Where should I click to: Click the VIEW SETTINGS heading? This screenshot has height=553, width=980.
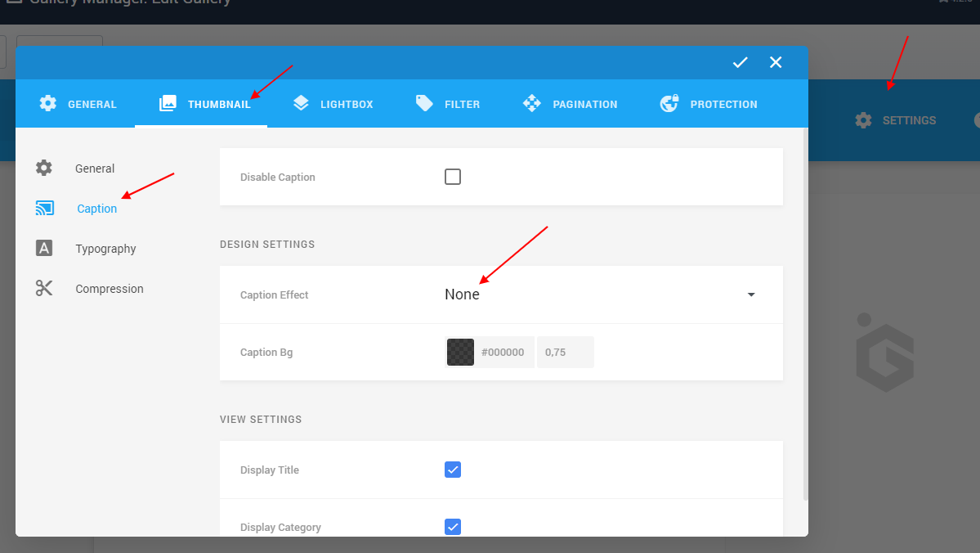(261, 419)
